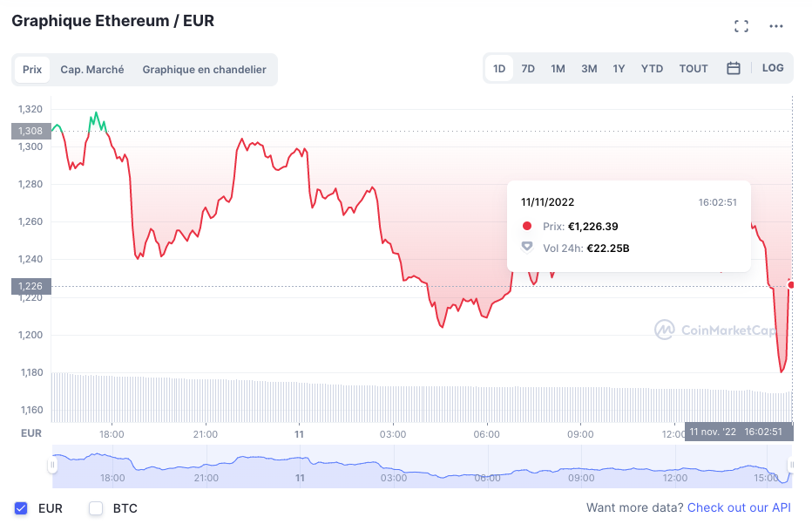Switch to Cap. Marché tab
Screen dimensions: 812x531
[x=91, y=70]
